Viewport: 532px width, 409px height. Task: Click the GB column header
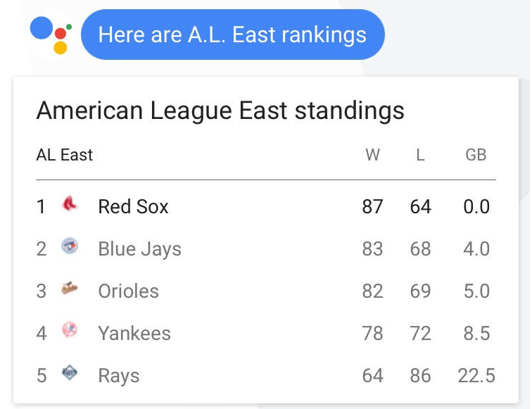point(476,155)
